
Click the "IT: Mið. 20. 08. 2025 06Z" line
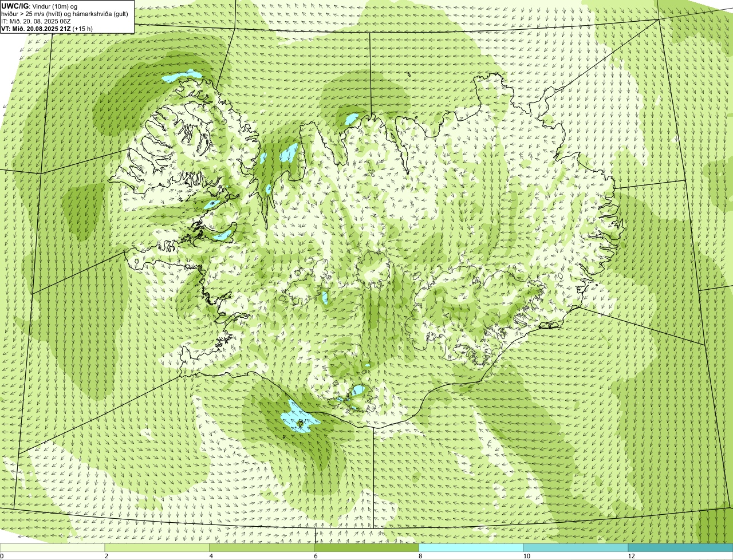pos(36,21)
